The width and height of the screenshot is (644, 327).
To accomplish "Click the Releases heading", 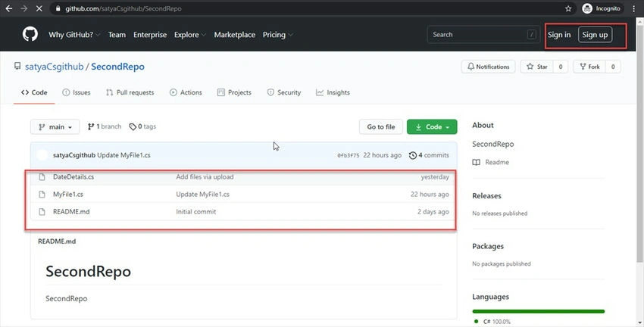I will click(486, 196).
